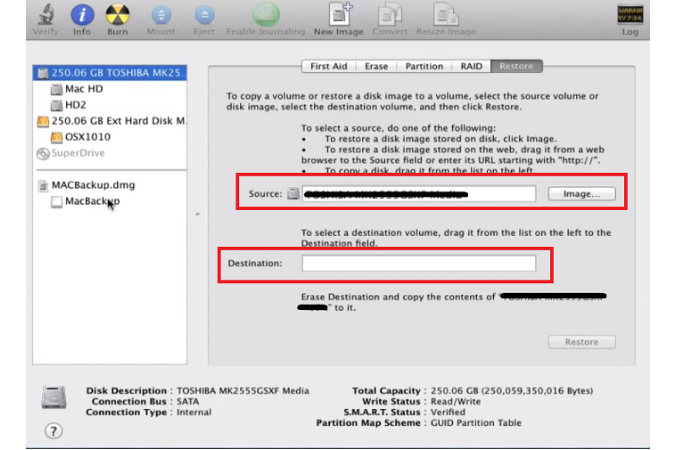Switch to the Restore tab

pyautogui.click(x=517, y=66)
